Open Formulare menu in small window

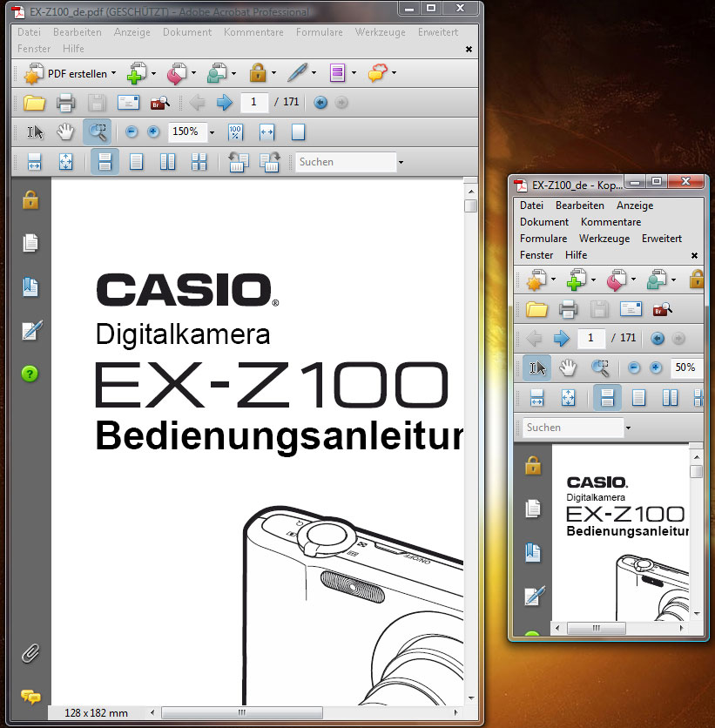coord(543,239)
